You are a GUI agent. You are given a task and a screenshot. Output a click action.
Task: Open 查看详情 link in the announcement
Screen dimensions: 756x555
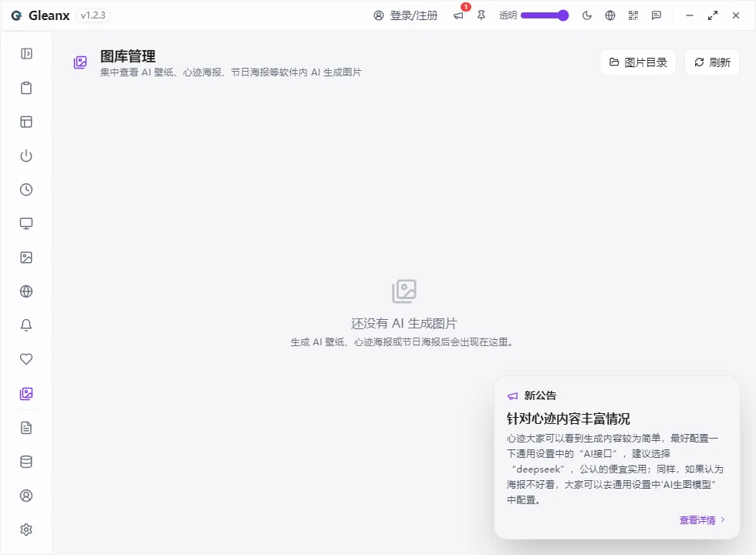tap(702, 520)
